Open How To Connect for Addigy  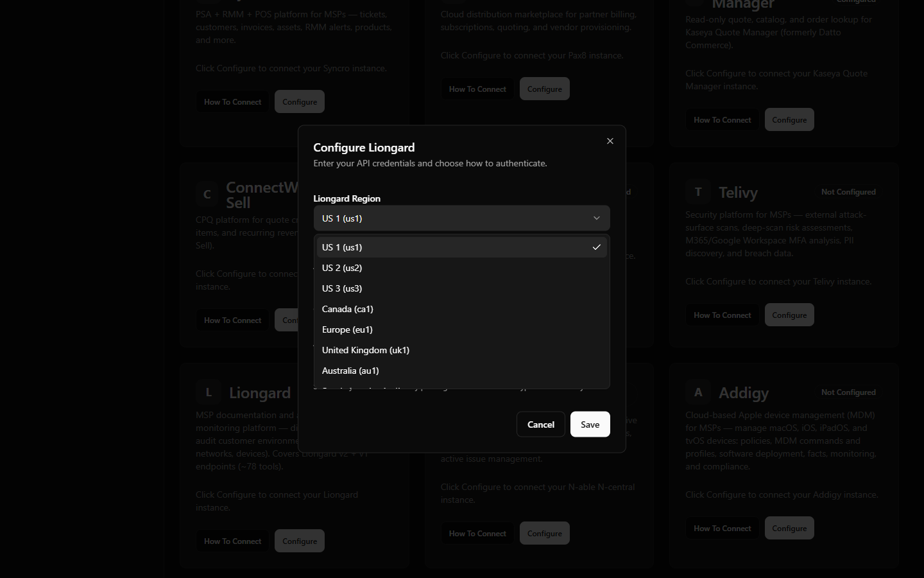[x=723, y=528]
